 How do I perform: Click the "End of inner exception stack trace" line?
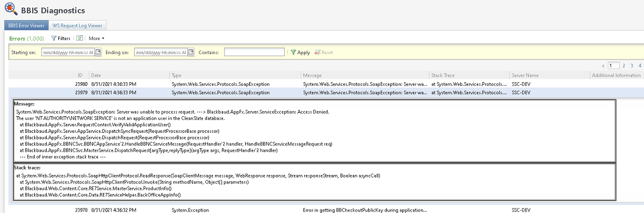[x=63, y=157]
